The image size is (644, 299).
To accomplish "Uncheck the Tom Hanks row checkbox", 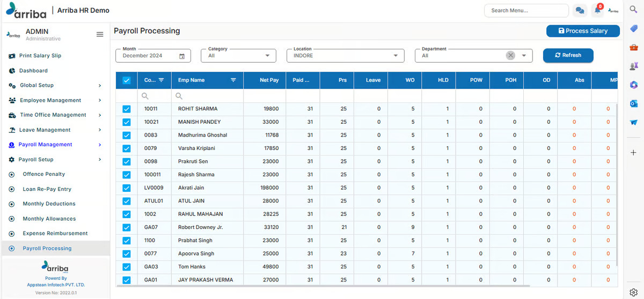I will [x=127, y=267].
